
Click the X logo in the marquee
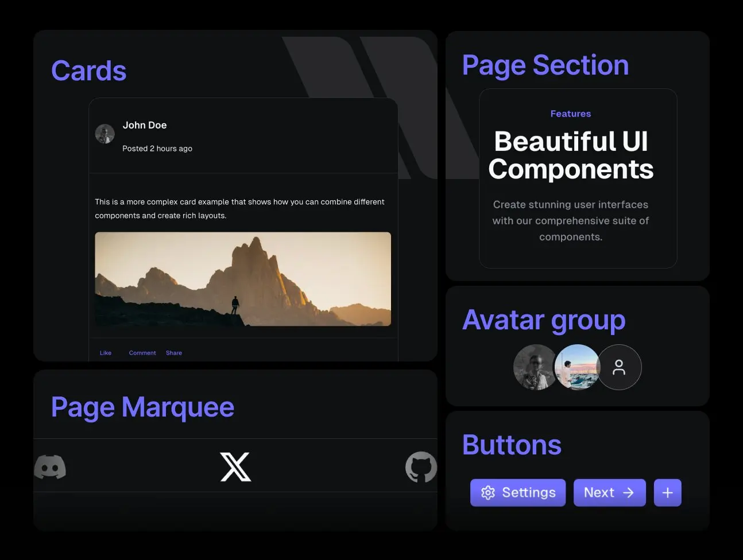(235, 466)
